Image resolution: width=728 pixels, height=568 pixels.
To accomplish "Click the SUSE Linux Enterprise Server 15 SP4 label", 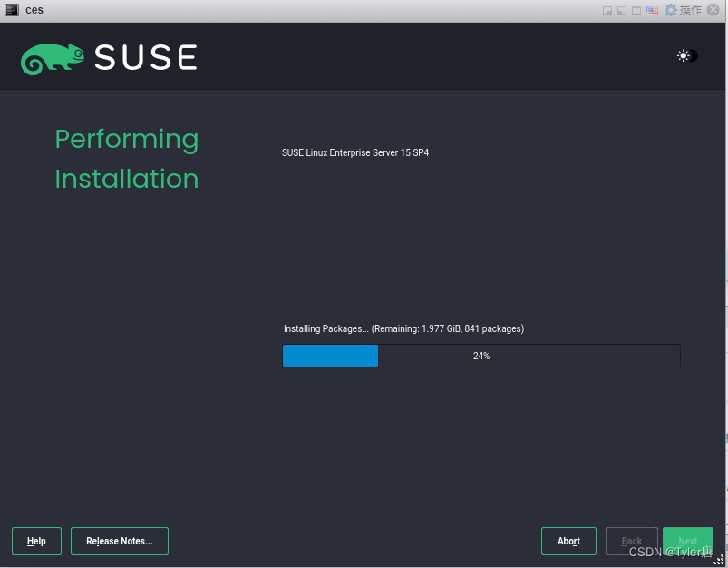I will pyautogui.click(x=356, y=152).
